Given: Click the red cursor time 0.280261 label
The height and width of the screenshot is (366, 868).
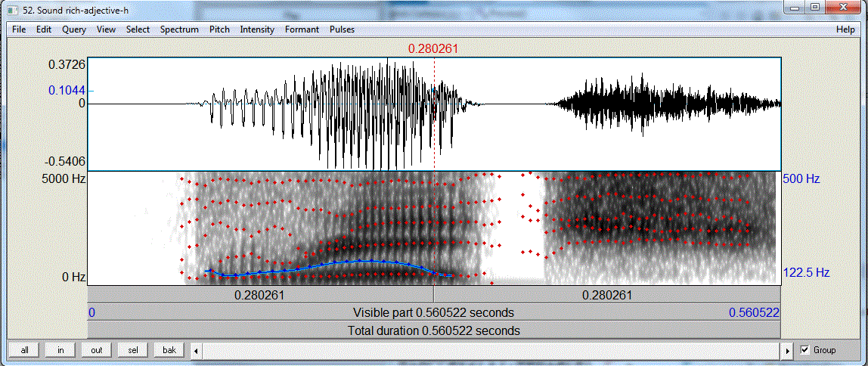Looking at the screenshot, I should point(433,48).
